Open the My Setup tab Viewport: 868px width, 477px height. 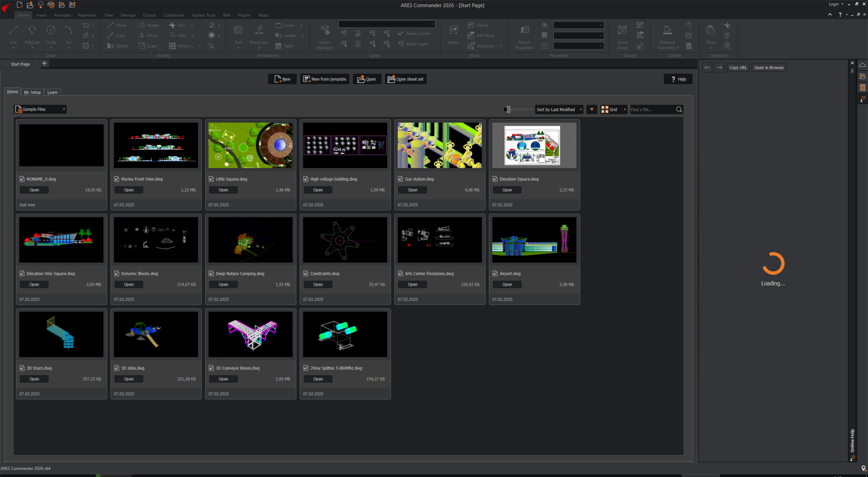coord(32,92)
